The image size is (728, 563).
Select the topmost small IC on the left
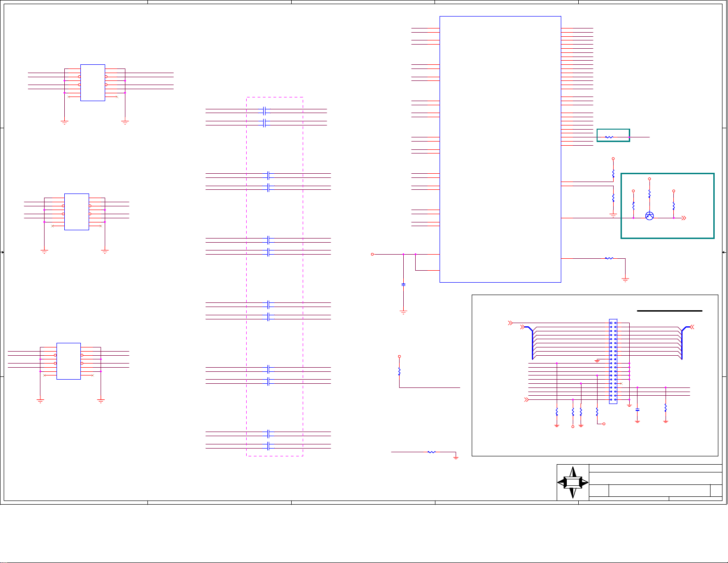point(93,83)
